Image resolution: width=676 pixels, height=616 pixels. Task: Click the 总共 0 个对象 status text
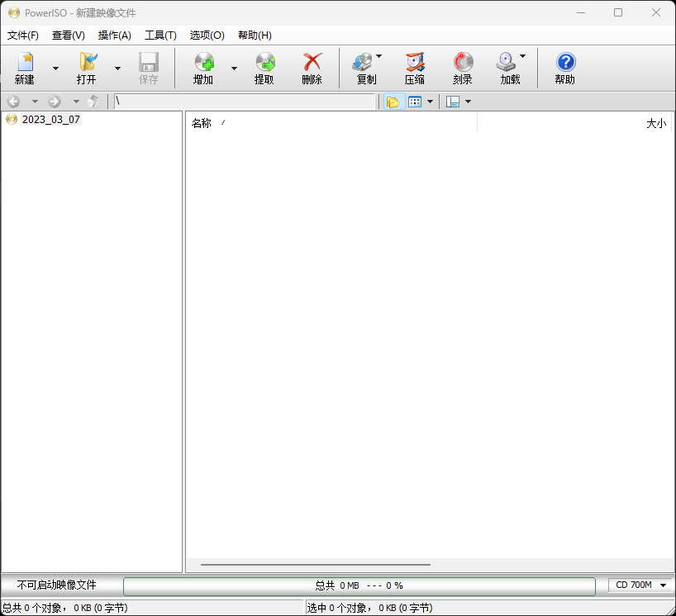click(x=65, y=608)
